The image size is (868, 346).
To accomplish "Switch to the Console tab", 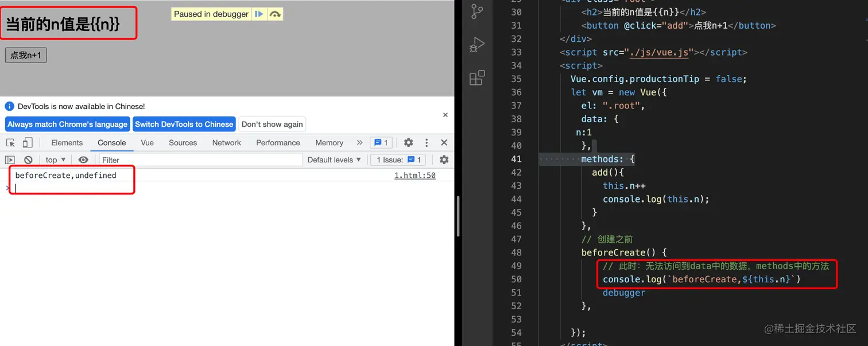I will 111,142.
